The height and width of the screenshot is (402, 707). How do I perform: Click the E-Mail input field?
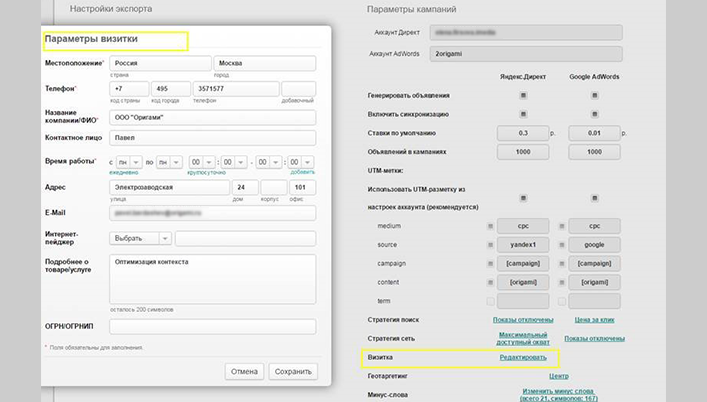212,213
